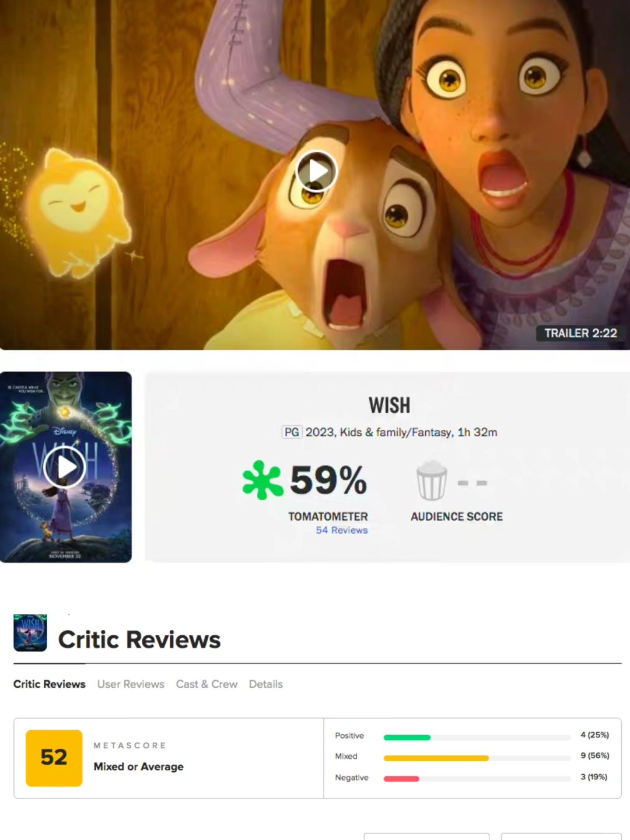Click the 59% Tomatometer score
This screenshot has height=840, width=630.
328,480
